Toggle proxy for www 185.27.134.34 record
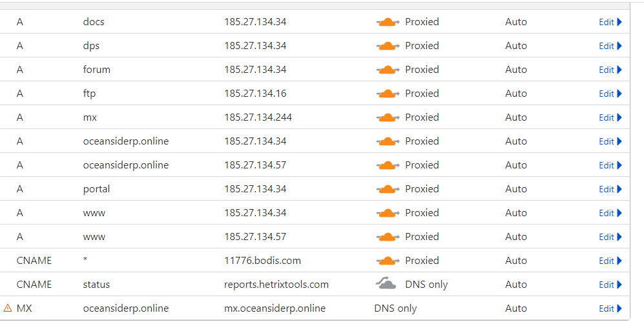 click(x=388, y=213)
